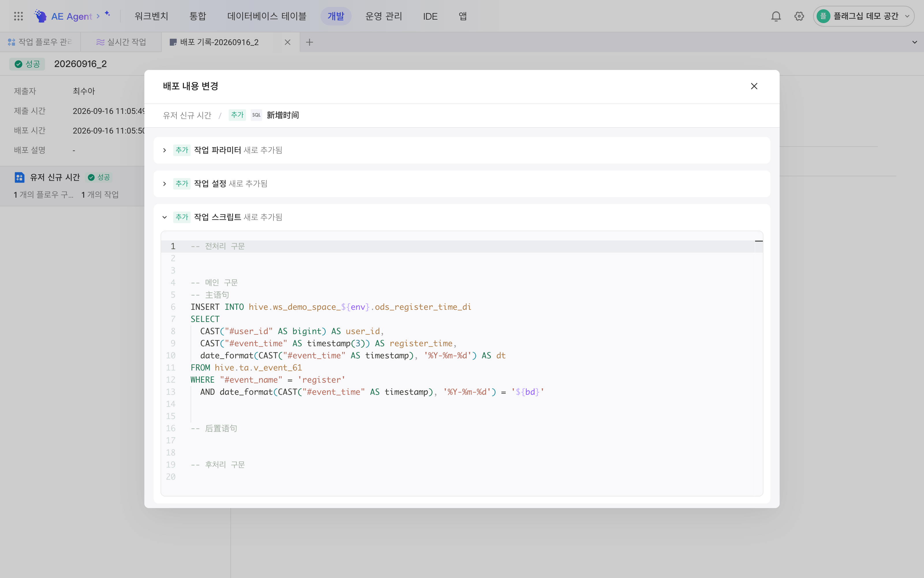Click the AE Agent logo icon
Image resolution: width=924 pixels, height=578 pixels.
click(40, 16)
